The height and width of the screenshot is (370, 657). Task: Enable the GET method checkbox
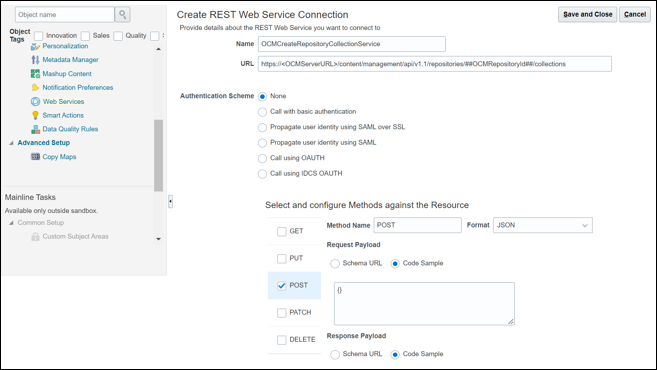(x=282, y=231)
